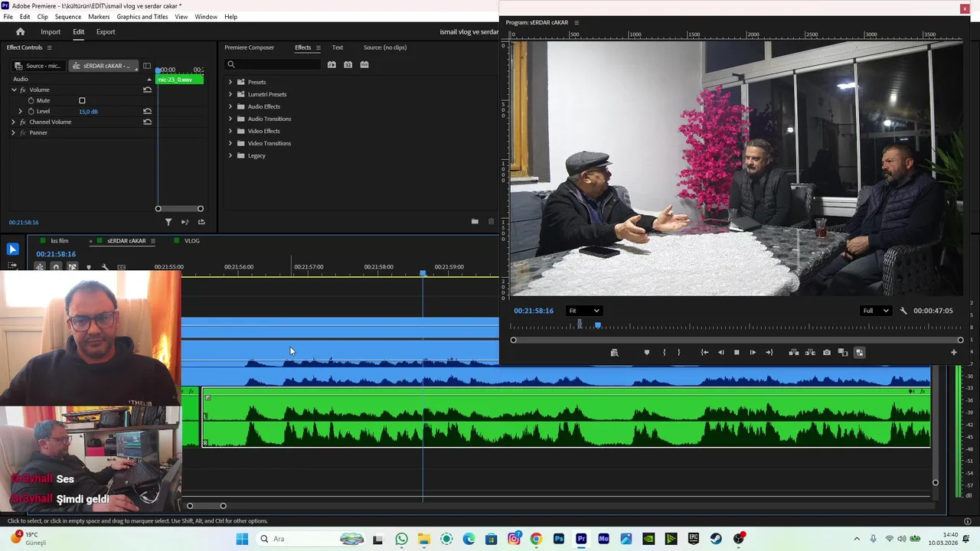The width and height of the screenshot is (980, 551).
Task: Click the Program Monitor time ruler playhead
Action: pyautogui.click(x=598, y=324)
